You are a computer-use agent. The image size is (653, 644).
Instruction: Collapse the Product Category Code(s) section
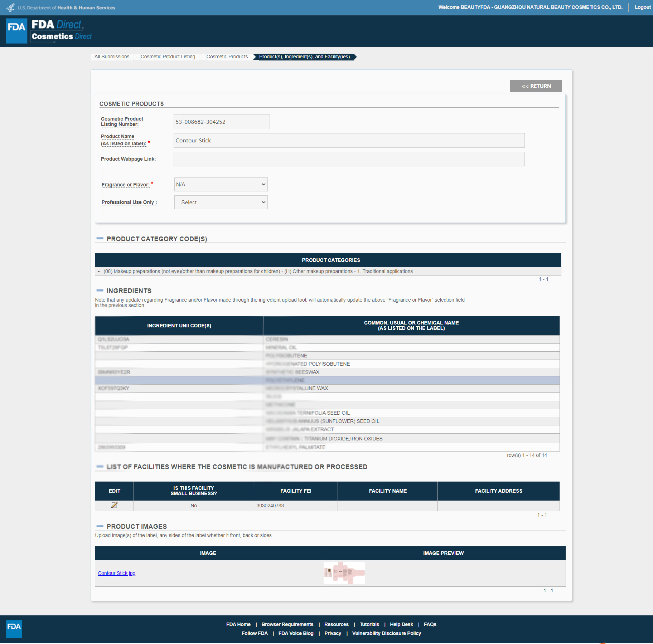100,238
